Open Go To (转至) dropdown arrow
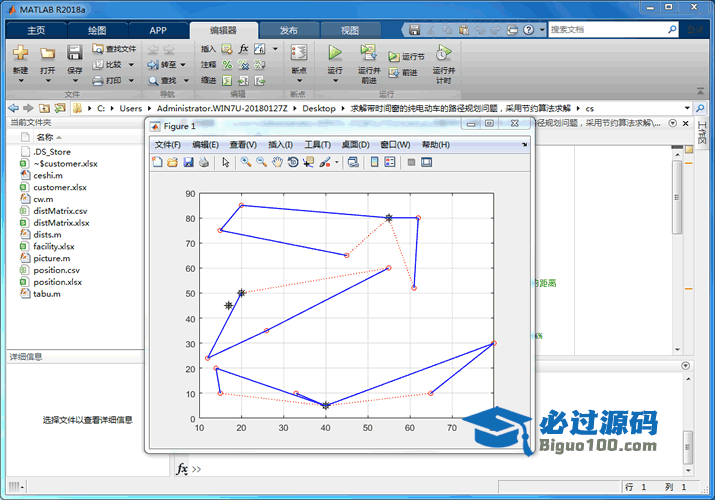The image size is (715, 500). click(x=183, y=65)
